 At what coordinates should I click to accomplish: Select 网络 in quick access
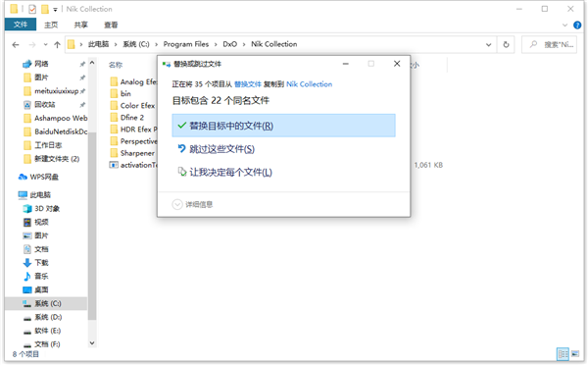[x=41, y=64]
